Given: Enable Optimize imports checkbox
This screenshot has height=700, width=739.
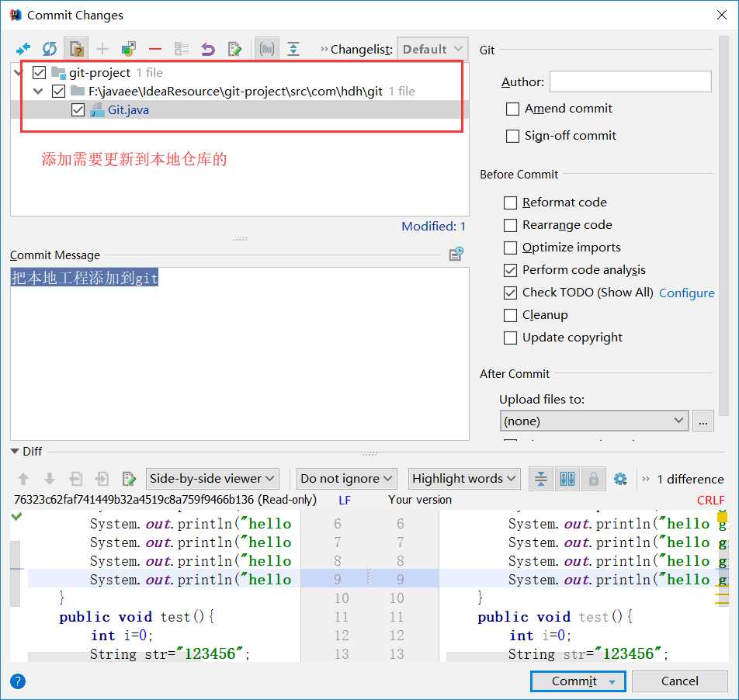Looking at the screenshot, I should click(510, 248).
